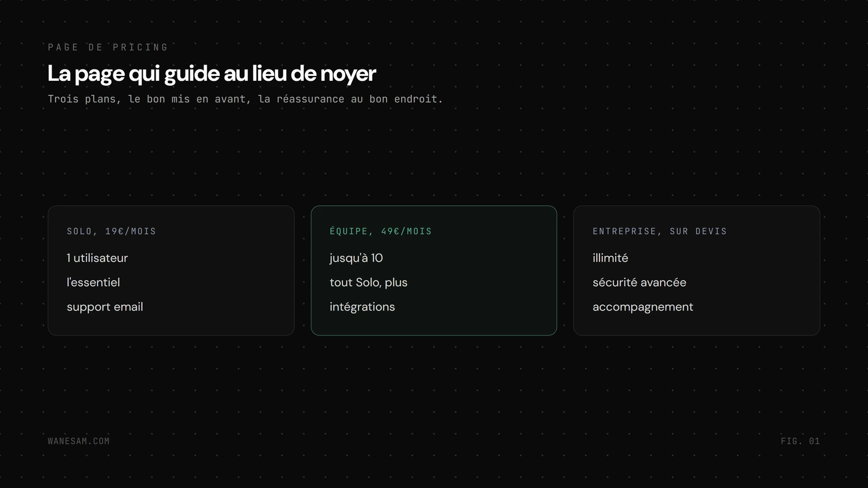Click 'illimité' in the Entreprise card
This screenshot has height=488, width=868.
[610, 258]
